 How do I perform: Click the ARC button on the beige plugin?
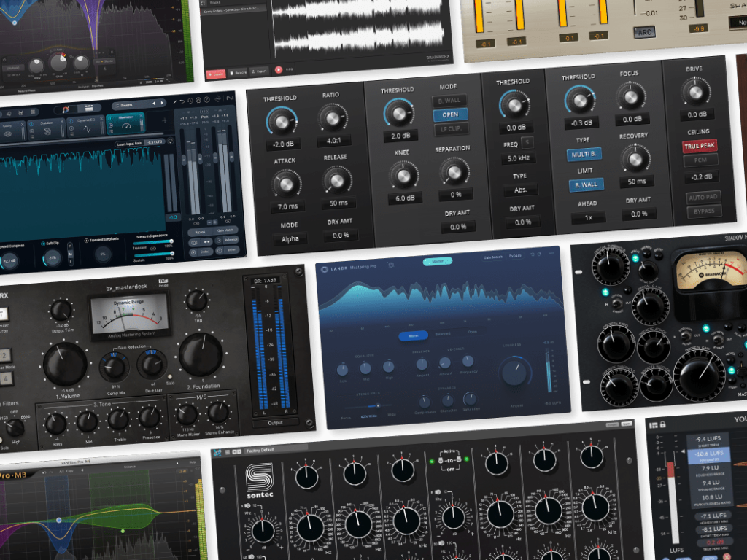644,33
